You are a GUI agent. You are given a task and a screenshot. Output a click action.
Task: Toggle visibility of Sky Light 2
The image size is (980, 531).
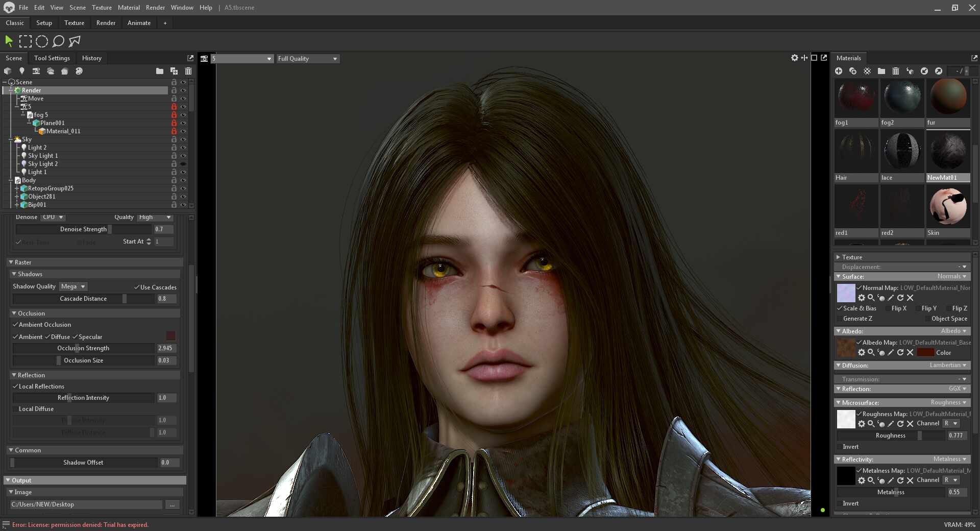pos(183,164)
